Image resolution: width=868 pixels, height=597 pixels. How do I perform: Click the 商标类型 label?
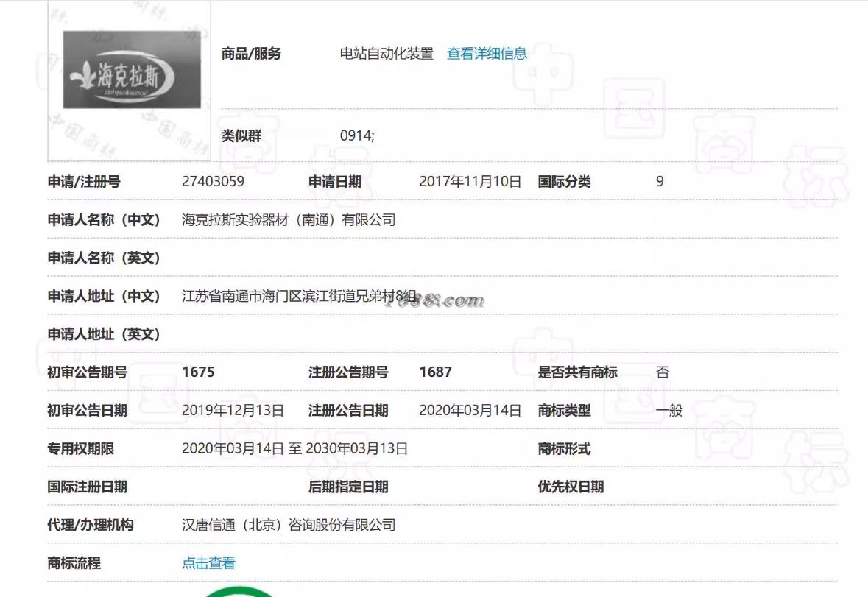[564, 411]
